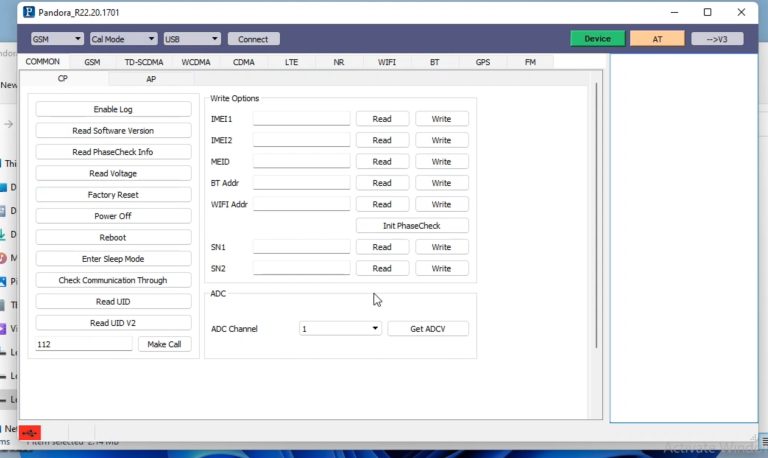Expand the ADC Channel dropdown

click(x=340, y=329)
